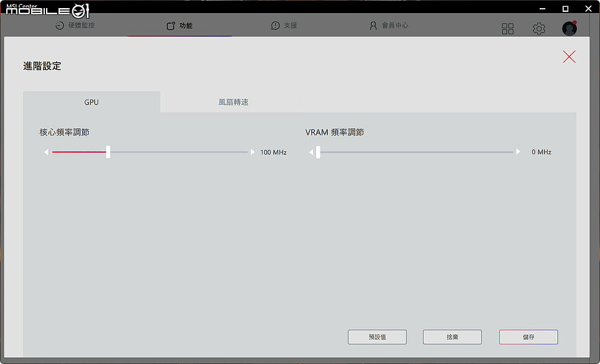The height and width of the screenshot is (364, 600).
Task: Click the 預設值 default button
Action: [x=377, y=337]
